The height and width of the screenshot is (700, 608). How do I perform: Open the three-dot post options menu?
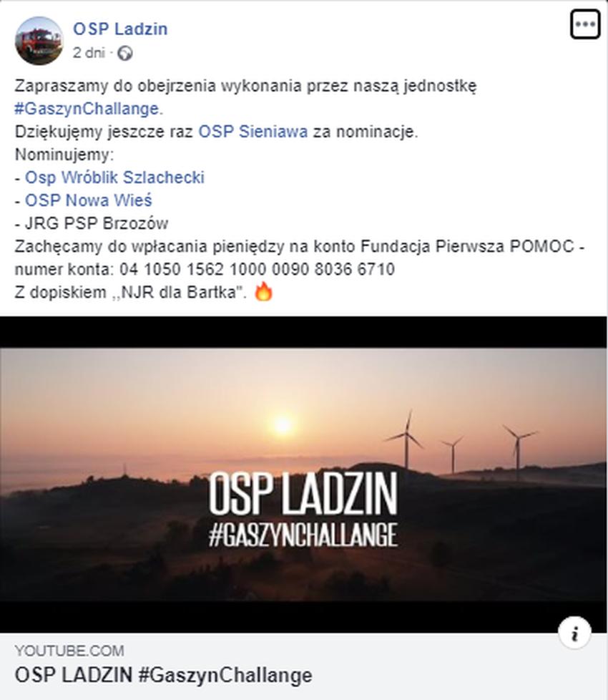585,24
